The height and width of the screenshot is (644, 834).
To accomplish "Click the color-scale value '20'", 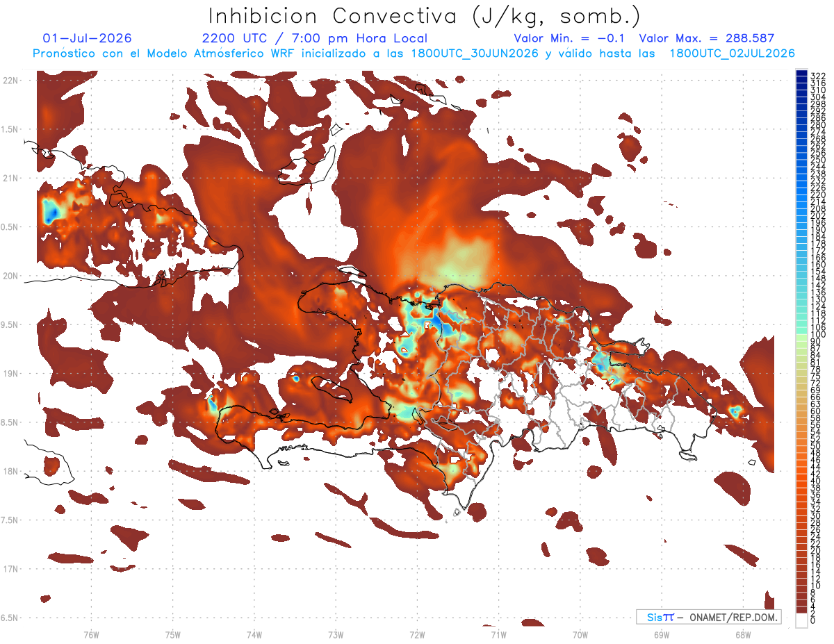I will pyautogui.click(x=816, y=550).
